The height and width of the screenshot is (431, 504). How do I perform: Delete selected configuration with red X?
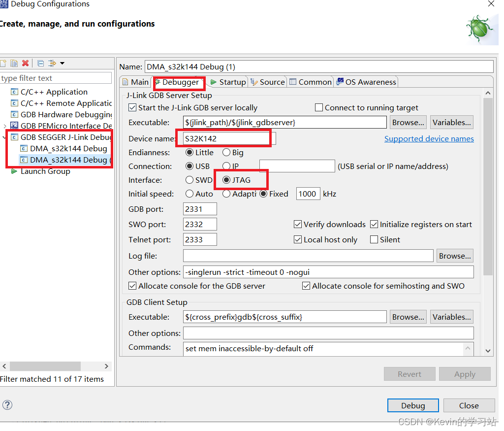[26, 64]
